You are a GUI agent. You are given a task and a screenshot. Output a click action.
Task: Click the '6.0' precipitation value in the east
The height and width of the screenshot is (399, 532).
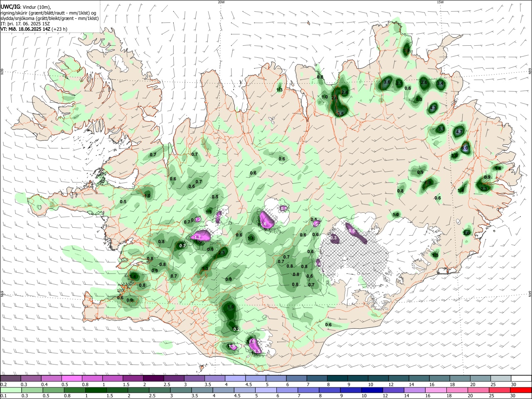click(465, 148)
